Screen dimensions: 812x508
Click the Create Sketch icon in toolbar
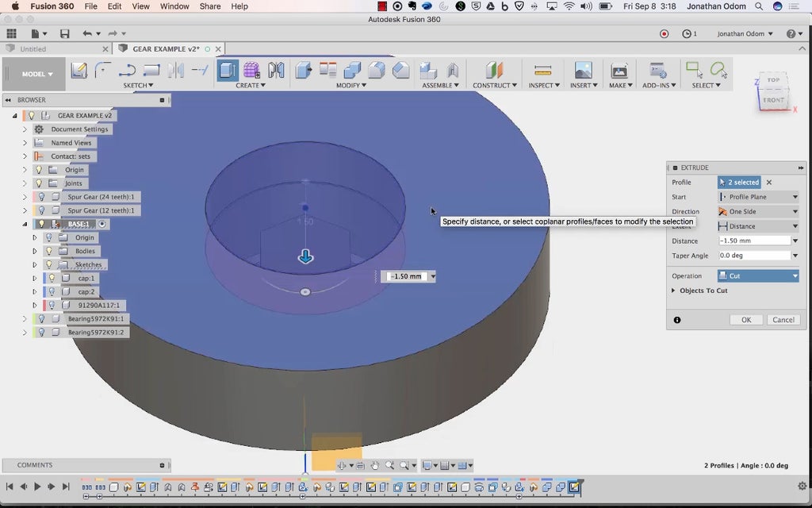pyautogui.click(x=79, y=71)
